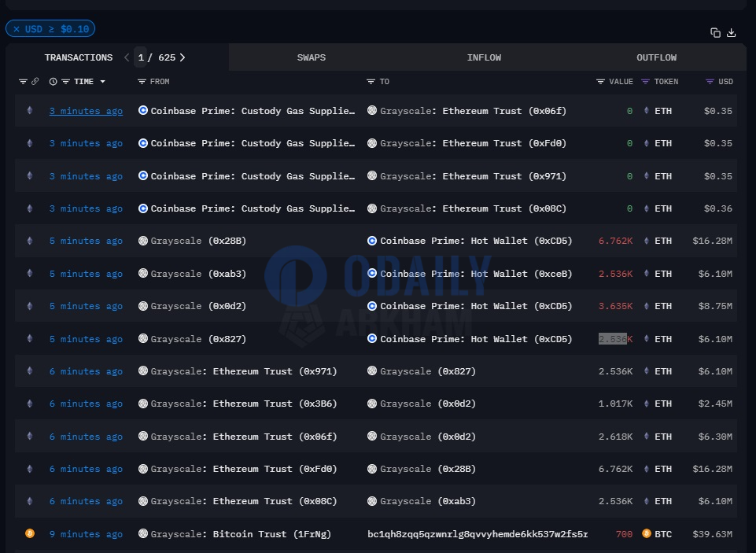This screenshot has width=756, height=553.
Task: Open the 3 minutes ago link in the $0.36 row
Action: pos(86,208)
